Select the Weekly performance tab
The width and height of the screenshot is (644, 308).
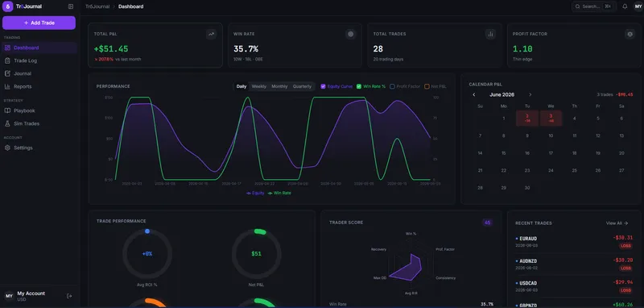258,87
